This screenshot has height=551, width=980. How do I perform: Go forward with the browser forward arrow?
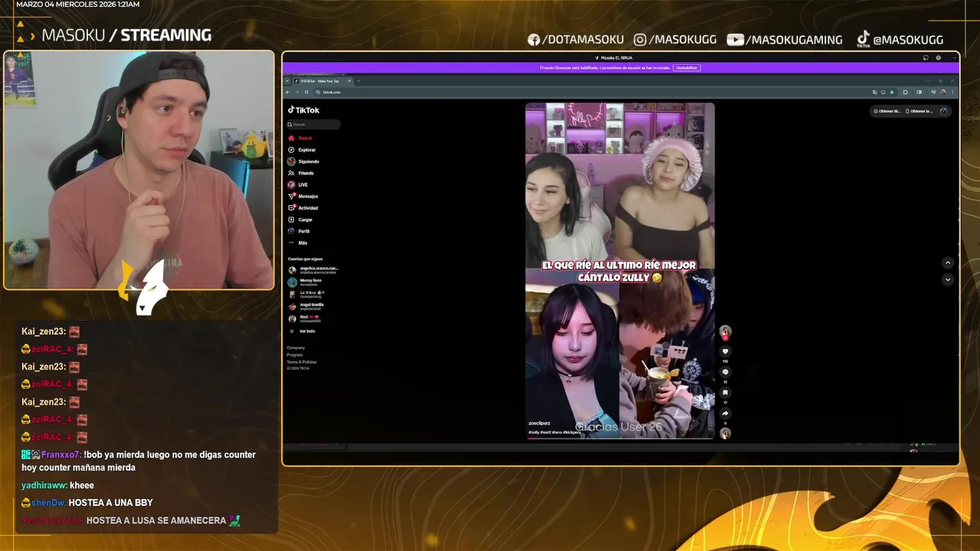(297, 92)
